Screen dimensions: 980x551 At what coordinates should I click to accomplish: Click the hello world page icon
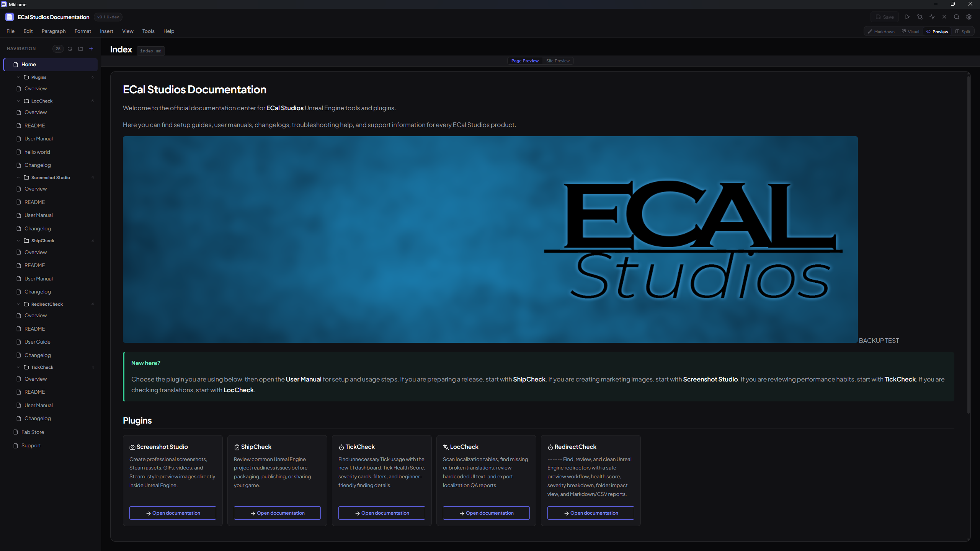pos(19,152)
